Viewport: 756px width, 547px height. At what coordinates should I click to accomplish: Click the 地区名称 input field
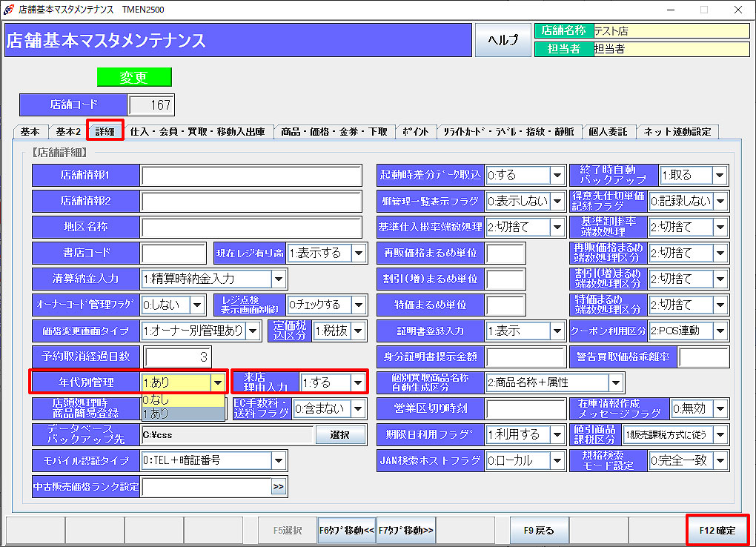pyautogui.click(x=251, y=228)
